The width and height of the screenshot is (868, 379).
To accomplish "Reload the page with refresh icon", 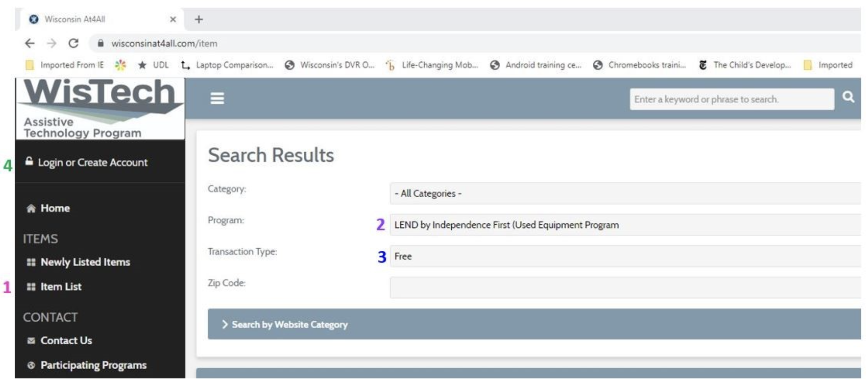I will (73, 43).
